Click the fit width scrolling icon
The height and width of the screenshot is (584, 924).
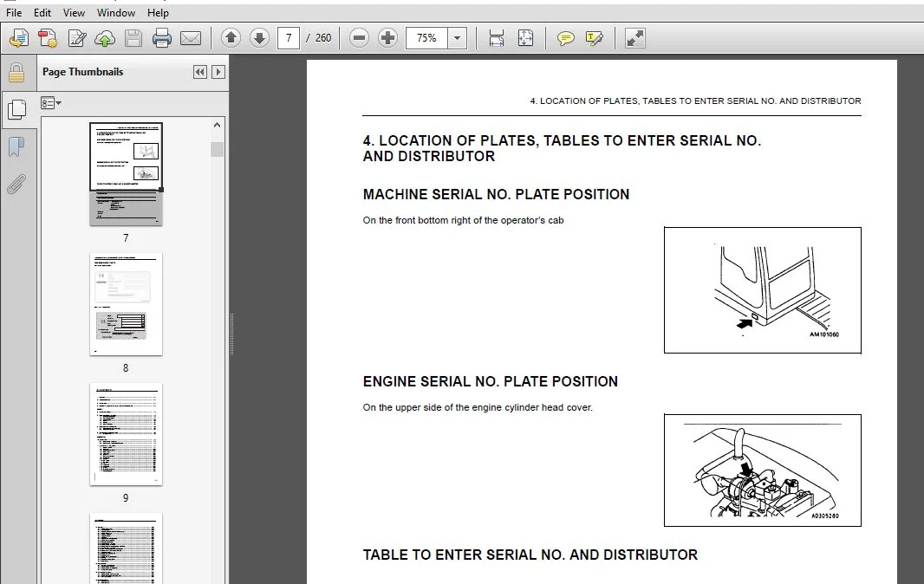(496, 38)
